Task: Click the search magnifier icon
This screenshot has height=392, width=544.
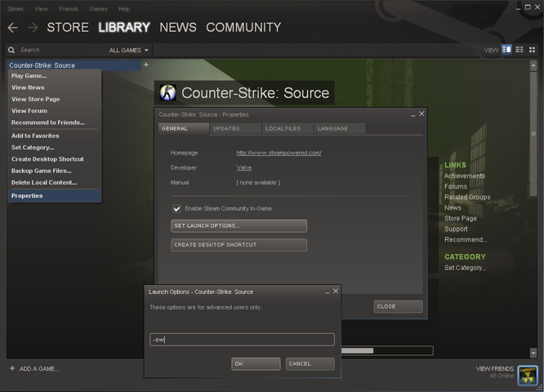Action: coord(11,50)
